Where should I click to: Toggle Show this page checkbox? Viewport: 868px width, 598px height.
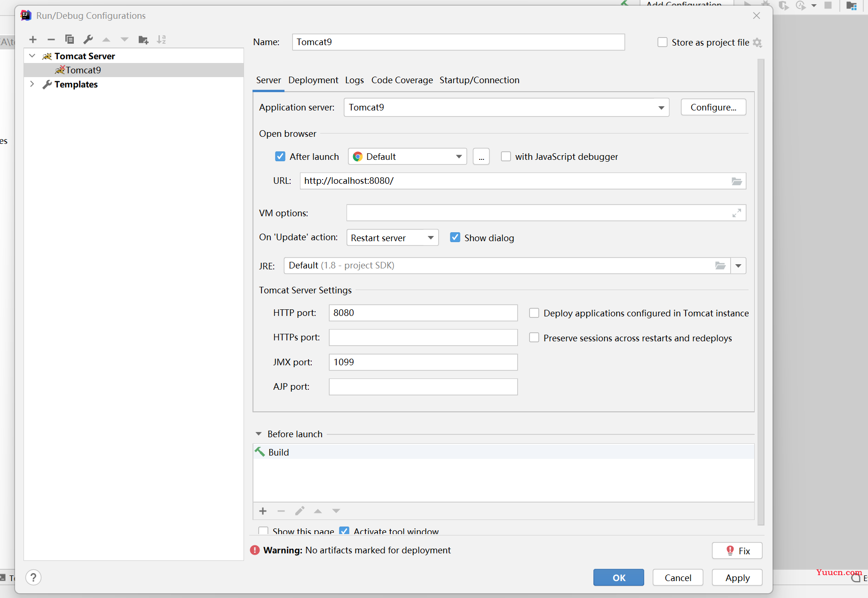pos(263,531)
